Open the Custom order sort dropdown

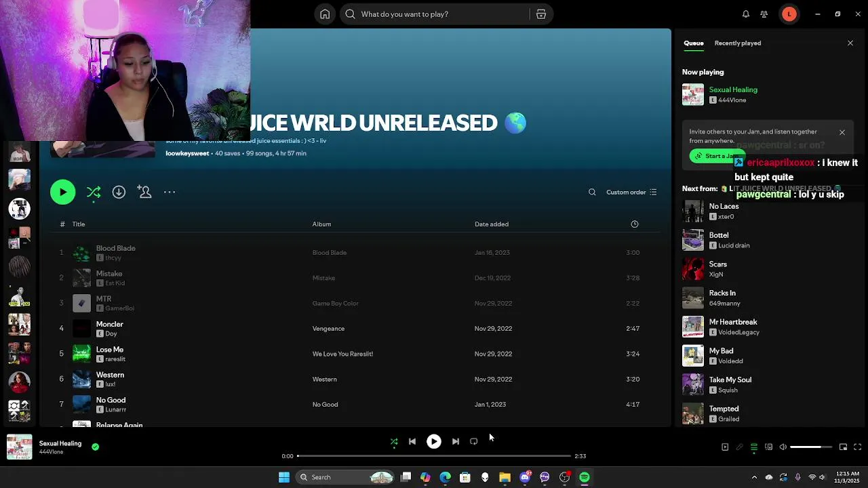click(x=631, y=192)
